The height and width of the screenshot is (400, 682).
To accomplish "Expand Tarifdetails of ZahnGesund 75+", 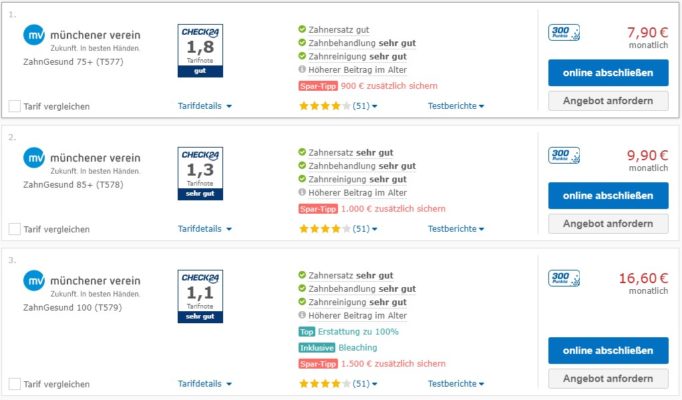I will tap(204, 106).
